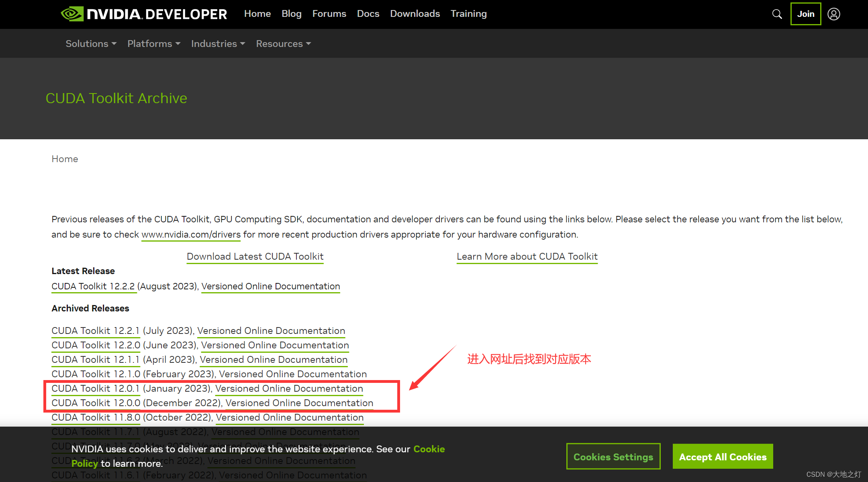
Task: Select Downloads in the top navigation
Action: pos(415,14)
